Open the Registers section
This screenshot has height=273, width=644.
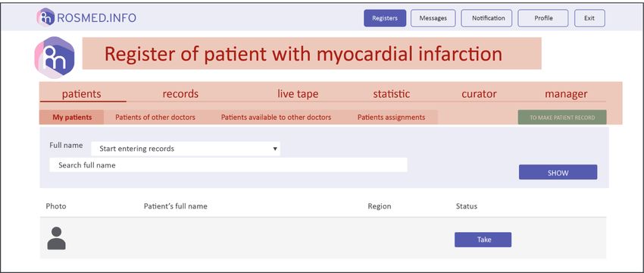[x=385, y=18]
